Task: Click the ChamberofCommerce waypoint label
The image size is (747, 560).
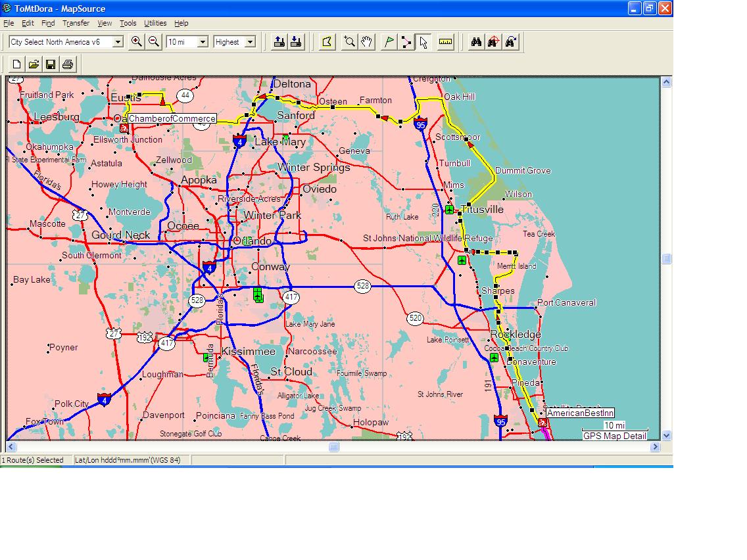Action: [x=172, y=119]
